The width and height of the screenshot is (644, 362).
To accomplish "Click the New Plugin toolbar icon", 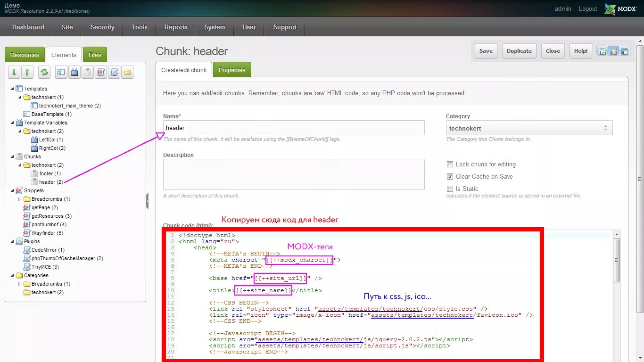I will click(x=114, y=72).
